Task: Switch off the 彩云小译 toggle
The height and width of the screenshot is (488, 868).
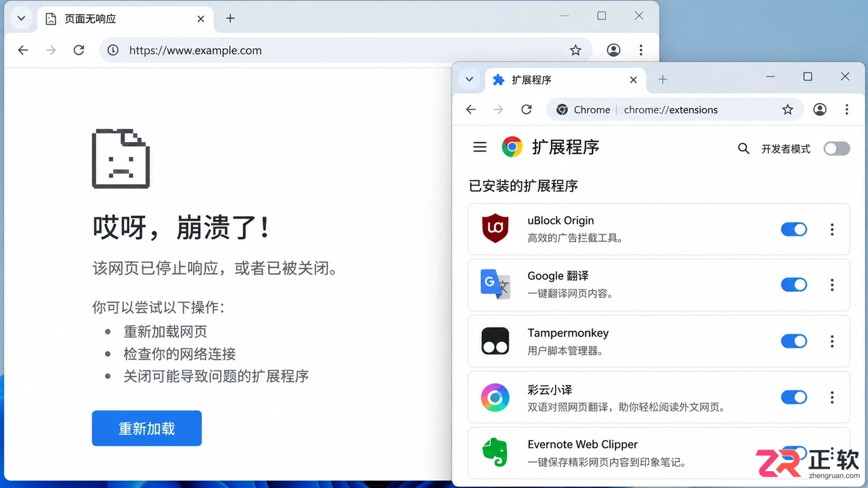Action: pyautogui.click(x=794, y=397)
